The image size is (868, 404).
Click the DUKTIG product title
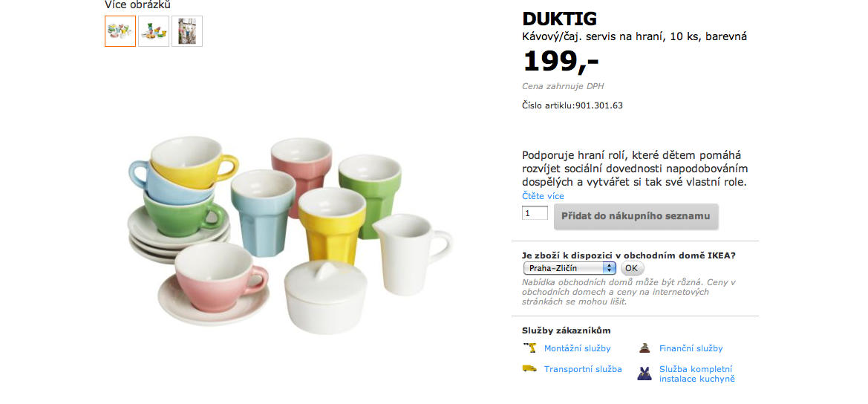pyautogui.click(x=560, y=19)
